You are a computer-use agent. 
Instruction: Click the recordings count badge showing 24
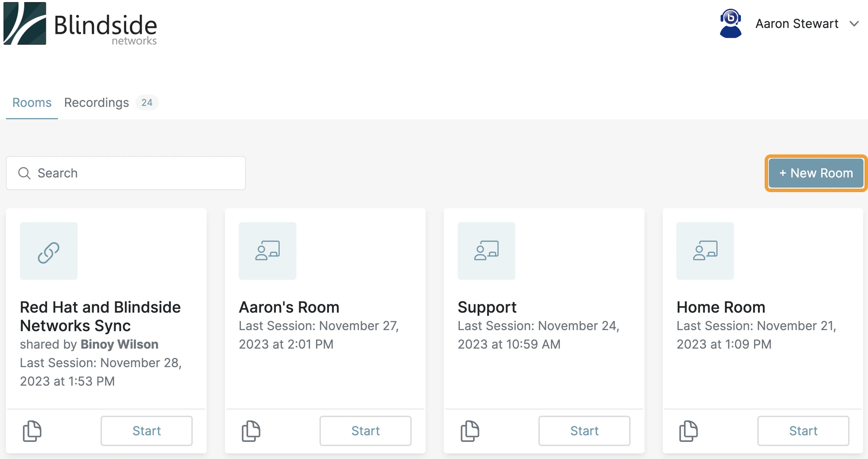[147, 102]
